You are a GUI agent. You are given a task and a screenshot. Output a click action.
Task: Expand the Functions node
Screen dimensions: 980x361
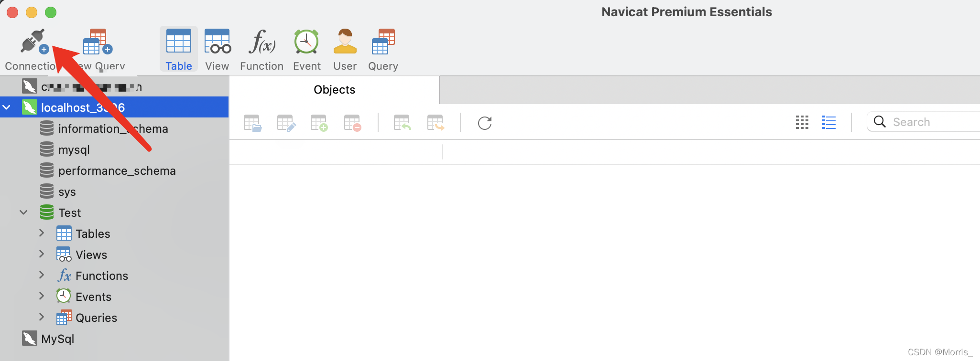42,275
